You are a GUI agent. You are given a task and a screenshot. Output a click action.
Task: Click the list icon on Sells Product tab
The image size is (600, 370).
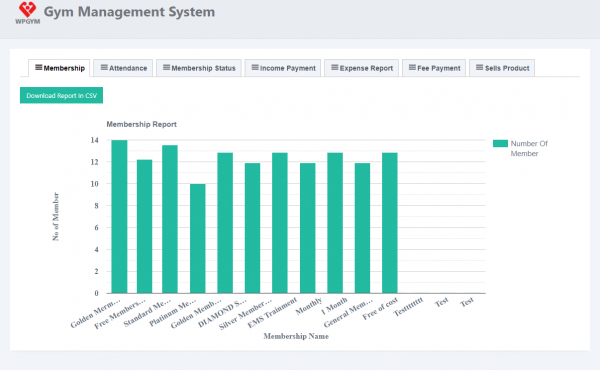[479, 68]
